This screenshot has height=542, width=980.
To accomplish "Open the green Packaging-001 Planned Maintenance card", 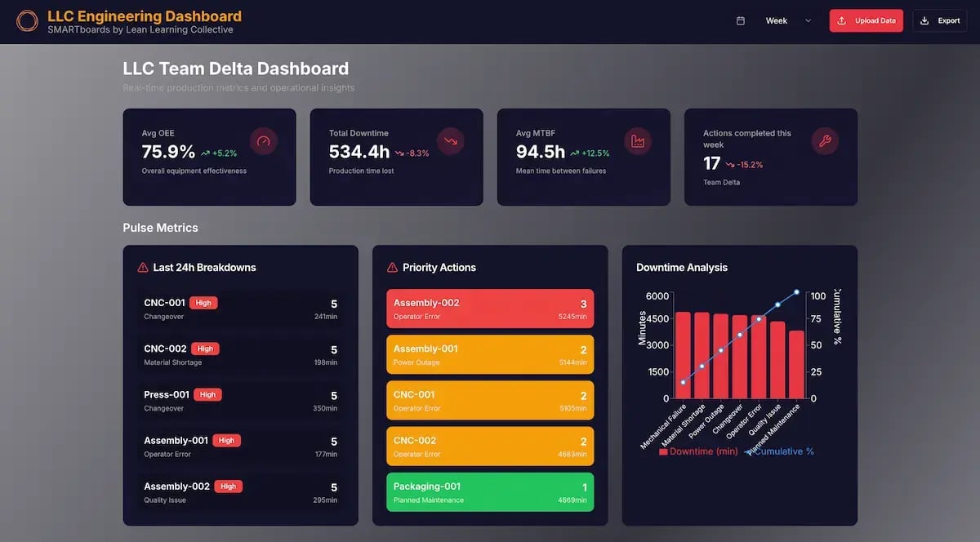I will [490, 492].
